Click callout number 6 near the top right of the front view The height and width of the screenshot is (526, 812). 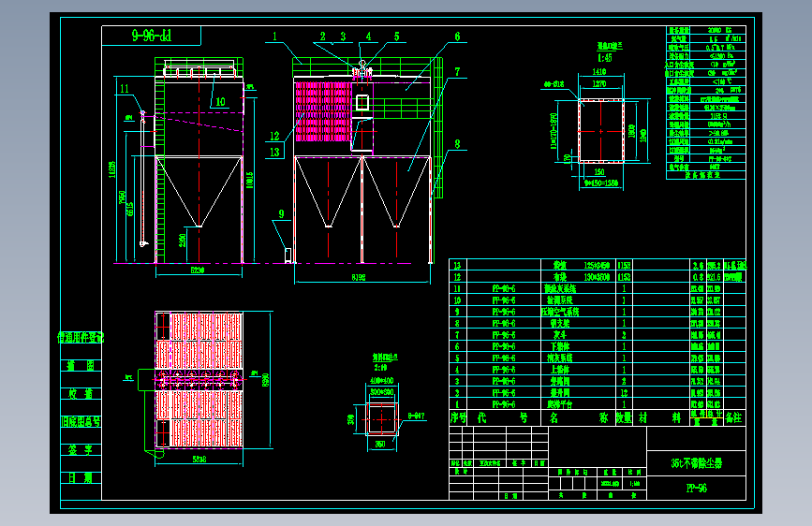click(x=457, y=37)
